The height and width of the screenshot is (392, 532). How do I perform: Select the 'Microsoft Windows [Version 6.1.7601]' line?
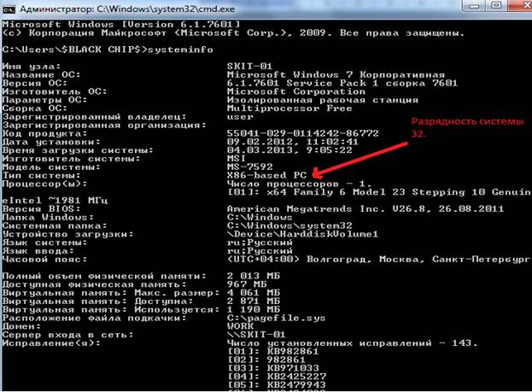coord(121,25)
